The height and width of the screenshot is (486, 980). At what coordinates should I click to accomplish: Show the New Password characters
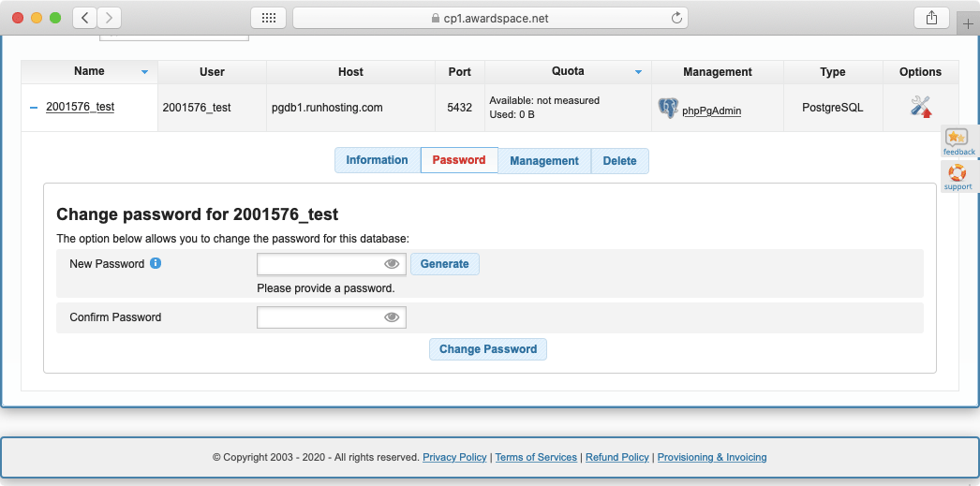tap(393, 264)
